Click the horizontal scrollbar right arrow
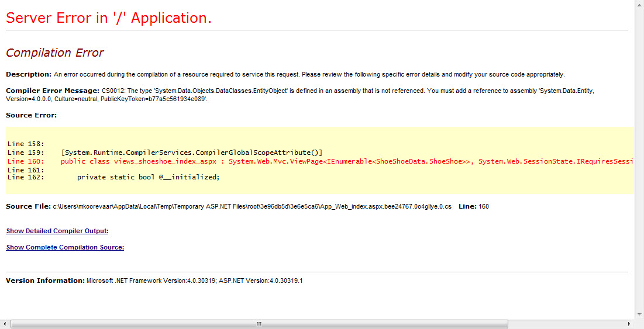644x329 pixels. 629,324
